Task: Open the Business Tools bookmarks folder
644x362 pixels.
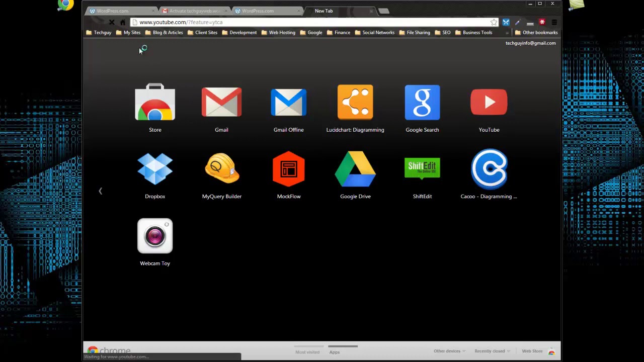Action: pyautogui.click(x=473, y=33)
